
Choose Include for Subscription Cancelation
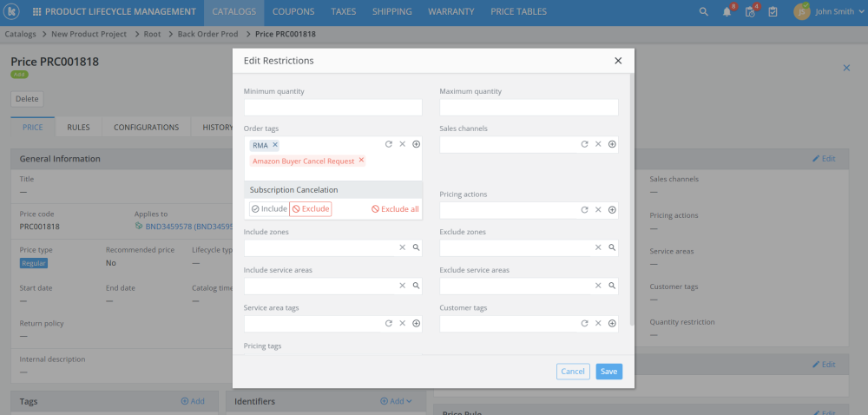(x=268, y=209)
